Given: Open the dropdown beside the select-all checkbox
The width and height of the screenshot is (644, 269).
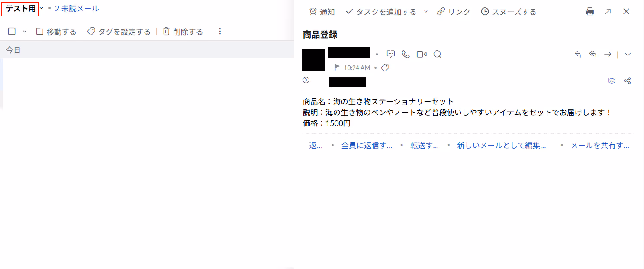Looking at the screenshot, I should [25, 31].
